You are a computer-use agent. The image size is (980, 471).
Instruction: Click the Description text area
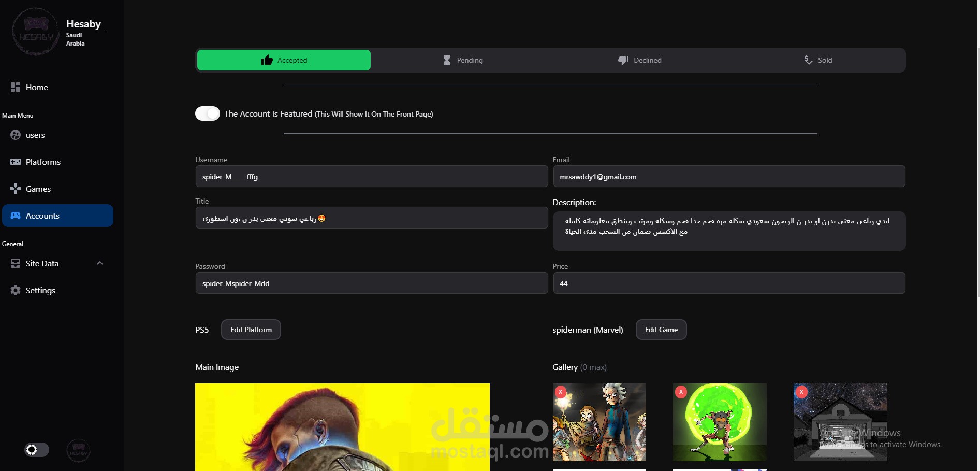729,231
